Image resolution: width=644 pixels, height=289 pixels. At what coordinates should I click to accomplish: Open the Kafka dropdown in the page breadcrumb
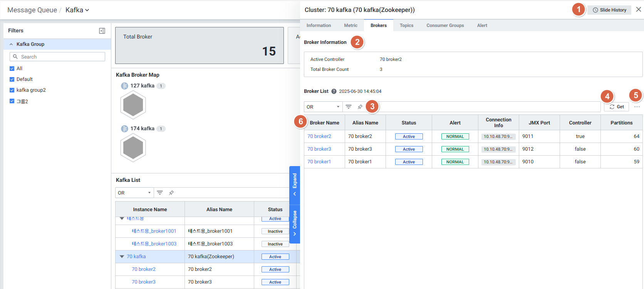[x=77, y=10]
